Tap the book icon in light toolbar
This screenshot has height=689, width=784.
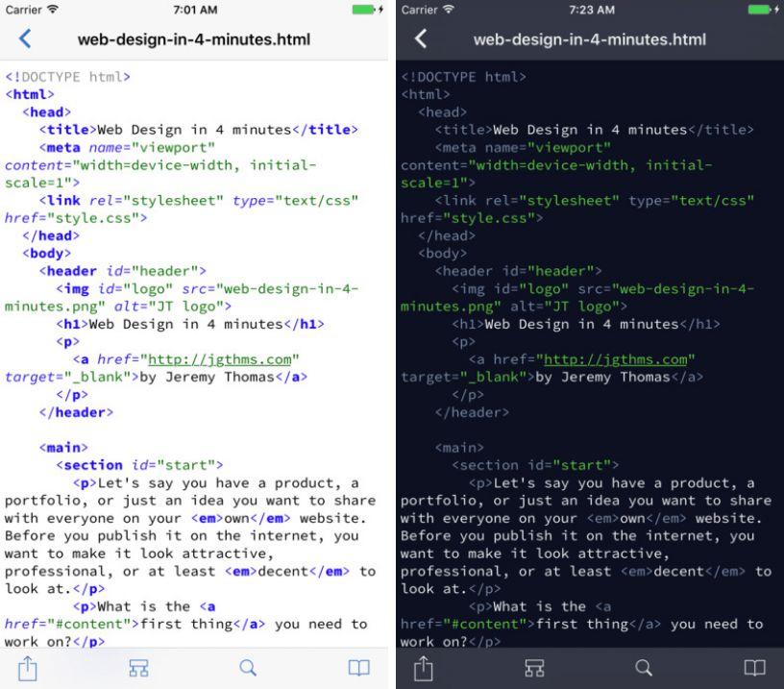359,668
